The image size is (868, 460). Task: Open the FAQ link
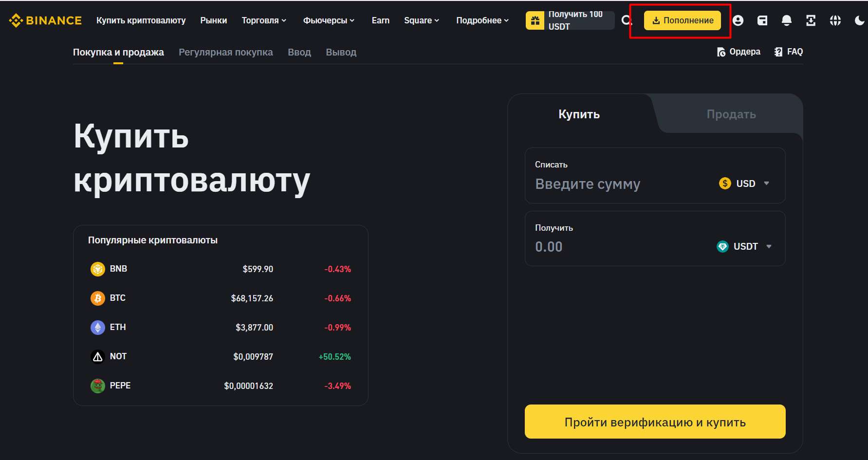789,52
